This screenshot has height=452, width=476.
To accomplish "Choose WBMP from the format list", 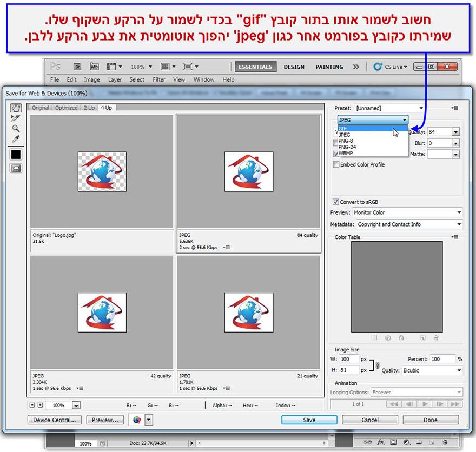I will [x=373, y=153].
